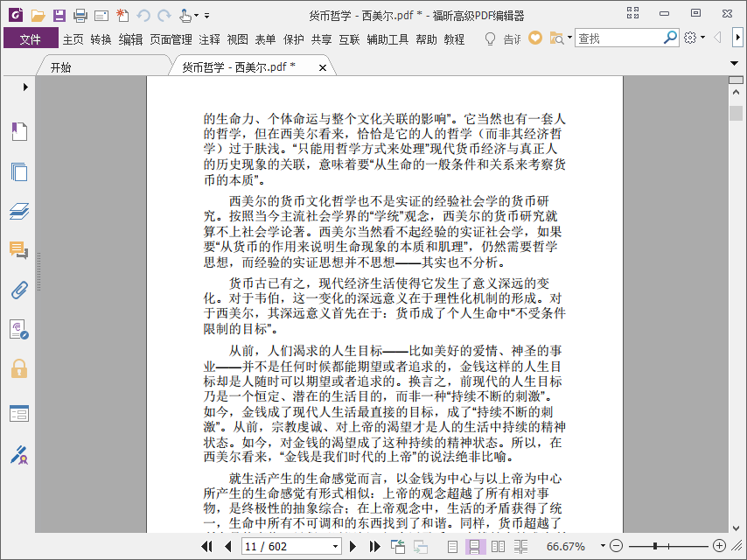
Task: Click the lightbulb tell-me icon
Action: [490, 38]
